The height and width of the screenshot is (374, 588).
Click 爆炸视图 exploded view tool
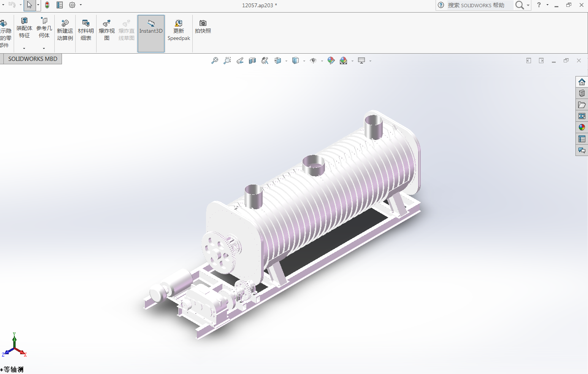pos(107,30)
